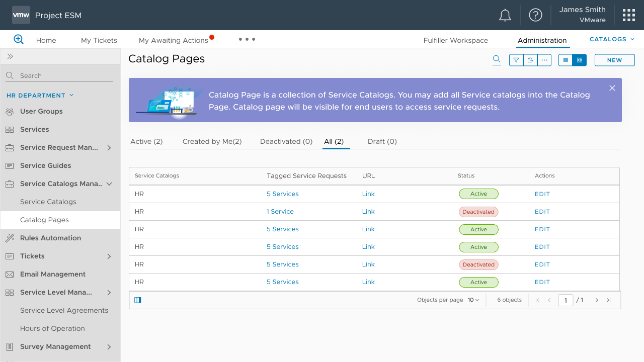Open the Fulfiller Workspace tab

click(455, 40)
